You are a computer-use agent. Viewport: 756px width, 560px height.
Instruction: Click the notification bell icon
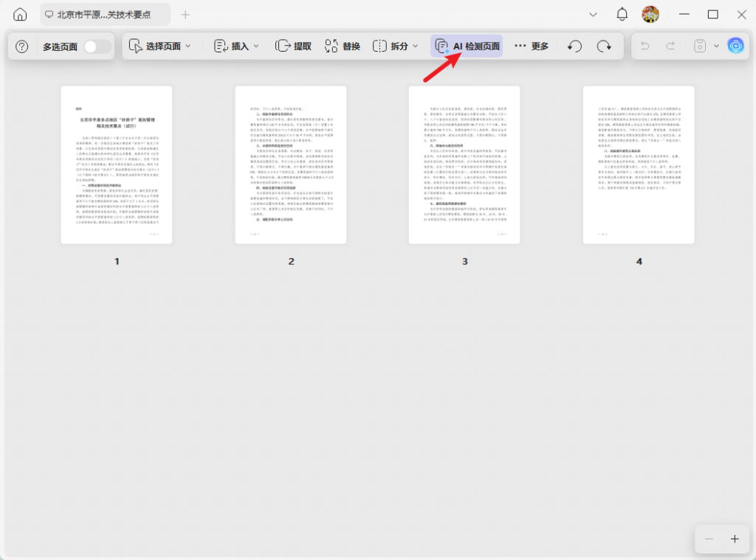click(x=622, y=15)
